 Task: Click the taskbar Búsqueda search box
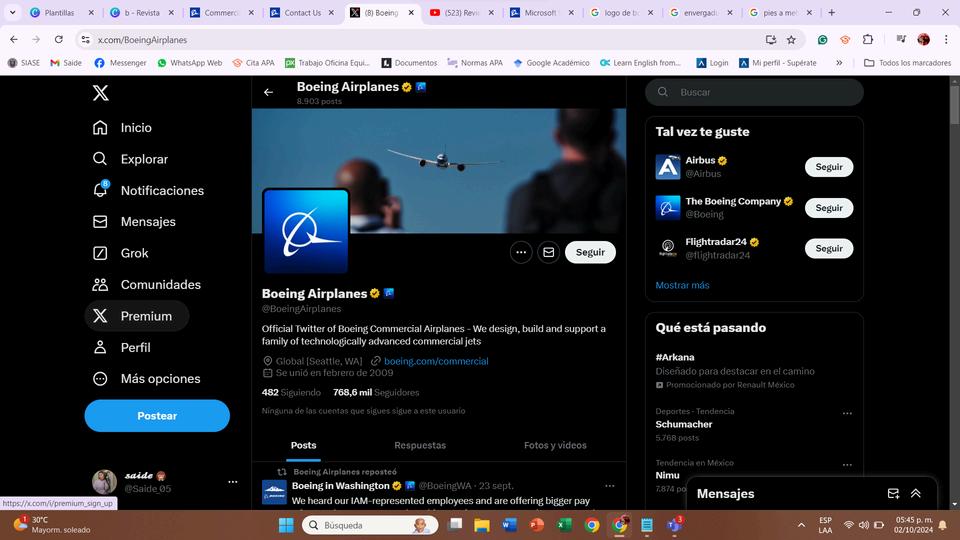tap(370, 525)
